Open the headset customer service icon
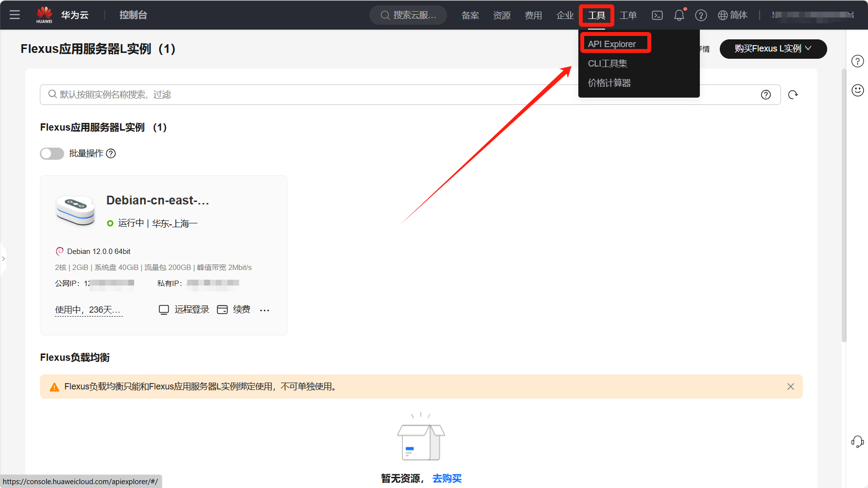The image size is (868, 488). click(858, 441)
